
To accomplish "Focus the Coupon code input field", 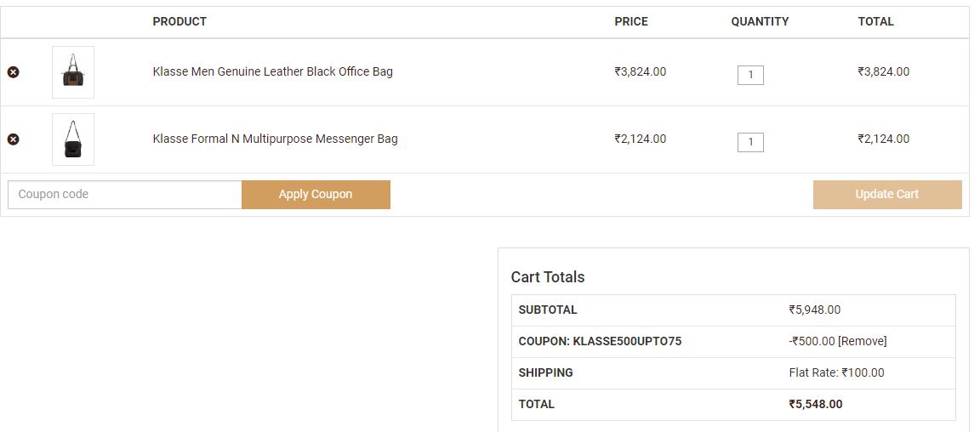I will (x=125, y=195).
